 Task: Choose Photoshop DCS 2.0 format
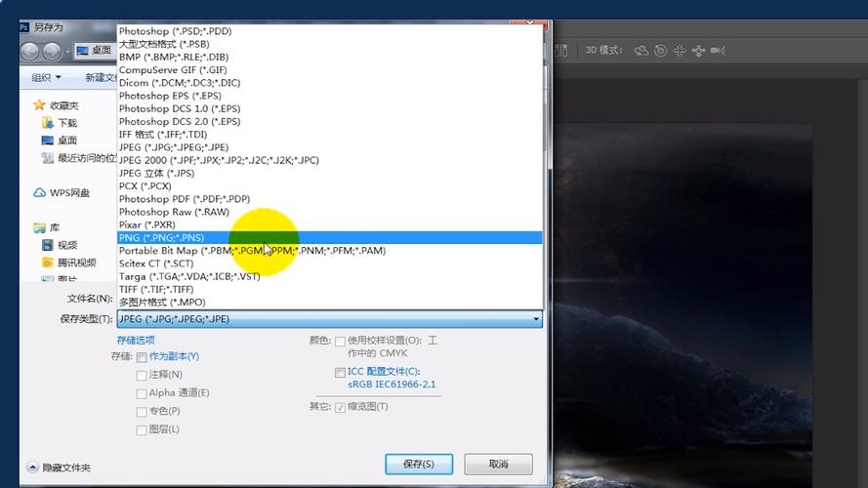pyautogui.click(x=329, y=121)
